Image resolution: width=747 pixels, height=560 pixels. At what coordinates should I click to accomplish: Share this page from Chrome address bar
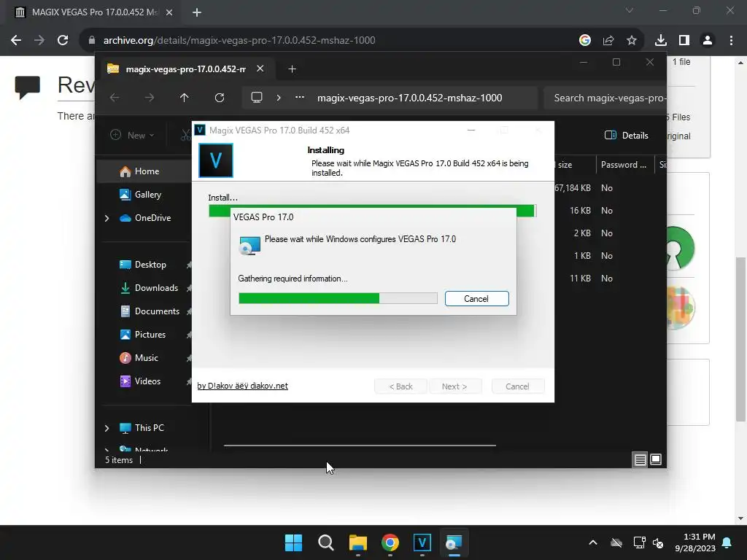608,40
